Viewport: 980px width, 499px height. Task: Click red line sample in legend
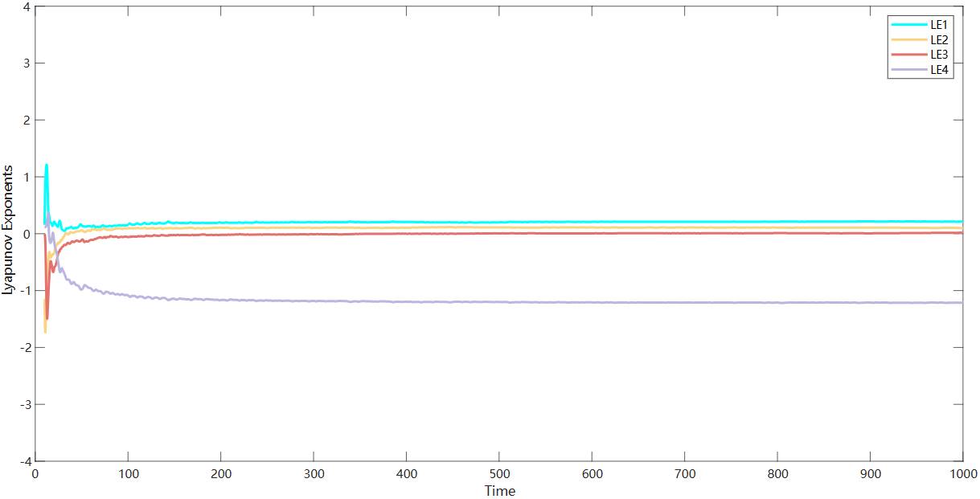[908, 55]
